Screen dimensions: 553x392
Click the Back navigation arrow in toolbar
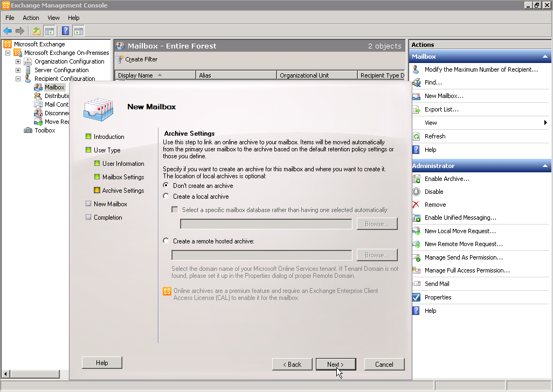tap(8, 31)
